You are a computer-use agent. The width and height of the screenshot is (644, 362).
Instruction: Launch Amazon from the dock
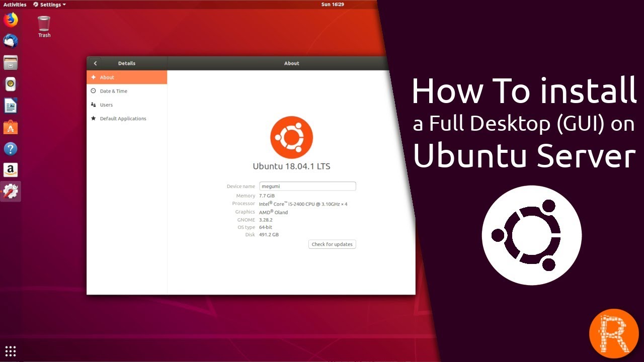[x=11, y=170]
